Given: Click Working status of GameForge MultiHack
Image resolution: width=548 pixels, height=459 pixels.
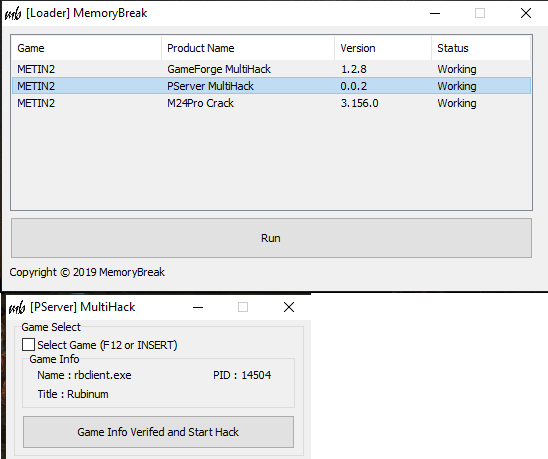Looking at the screenshot, I should point(457,69).
